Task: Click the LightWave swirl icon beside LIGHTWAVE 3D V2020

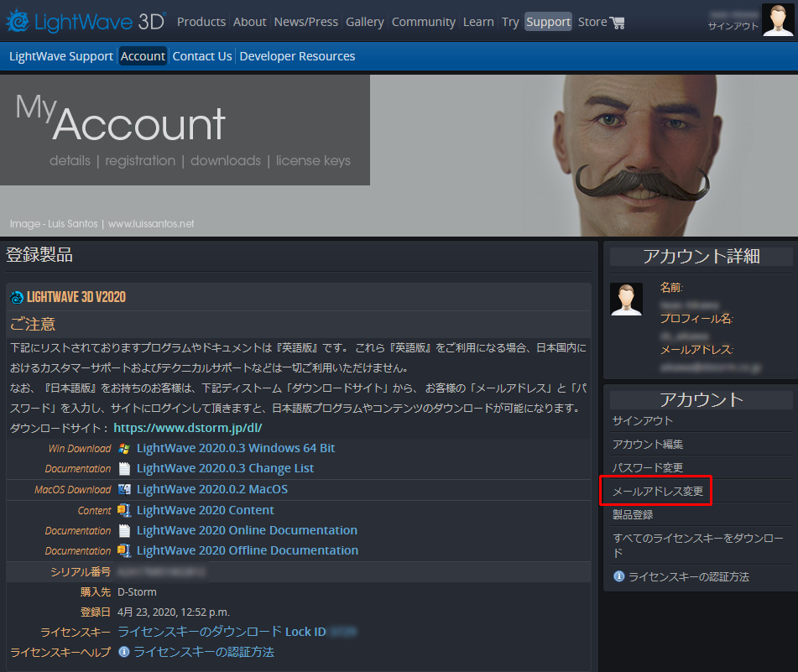Action: [x=17, y=298]
